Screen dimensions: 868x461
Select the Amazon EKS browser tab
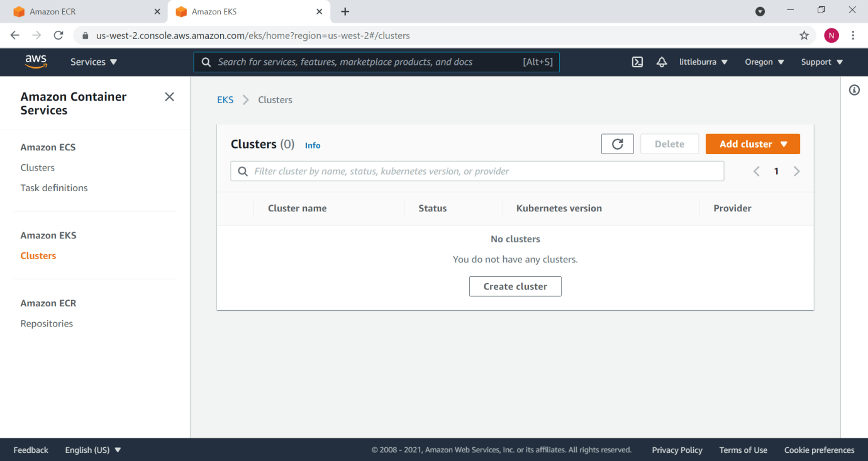[x=248, y=11]
